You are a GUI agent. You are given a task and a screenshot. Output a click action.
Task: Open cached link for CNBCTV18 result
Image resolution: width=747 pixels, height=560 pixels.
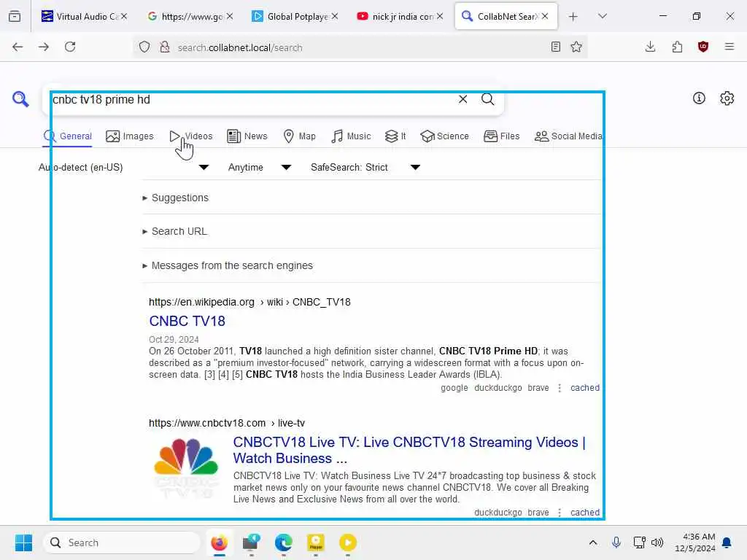tap(585, 513)
